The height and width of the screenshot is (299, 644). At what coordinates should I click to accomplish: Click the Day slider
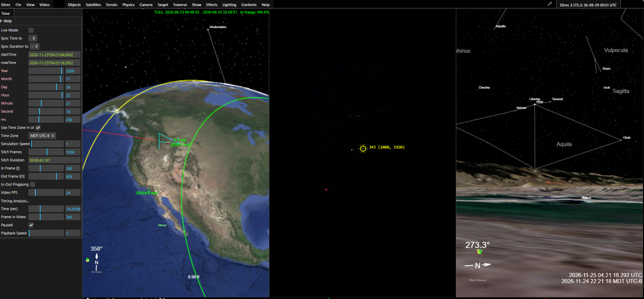[46, 87]
